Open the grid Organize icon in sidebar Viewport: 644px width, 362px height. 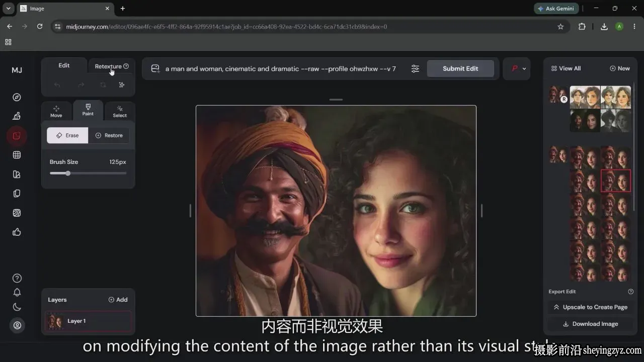tap(17, 155)
